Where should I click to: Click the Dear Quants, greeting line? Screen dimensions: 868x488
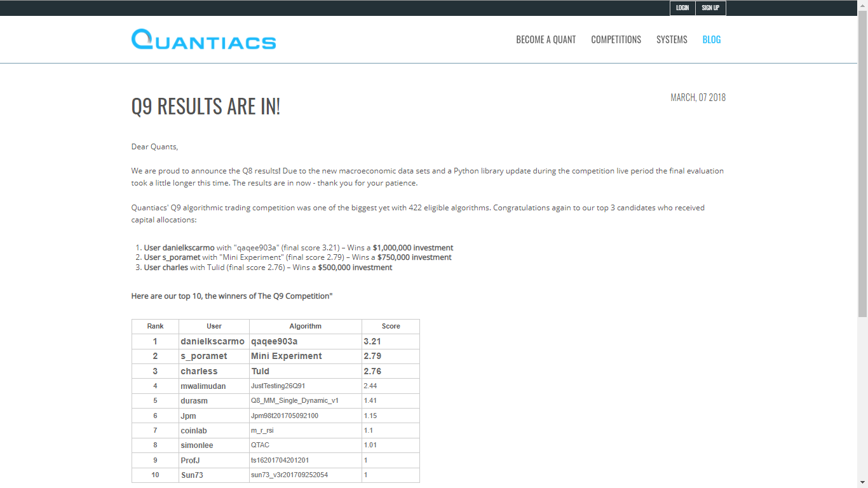155,147
